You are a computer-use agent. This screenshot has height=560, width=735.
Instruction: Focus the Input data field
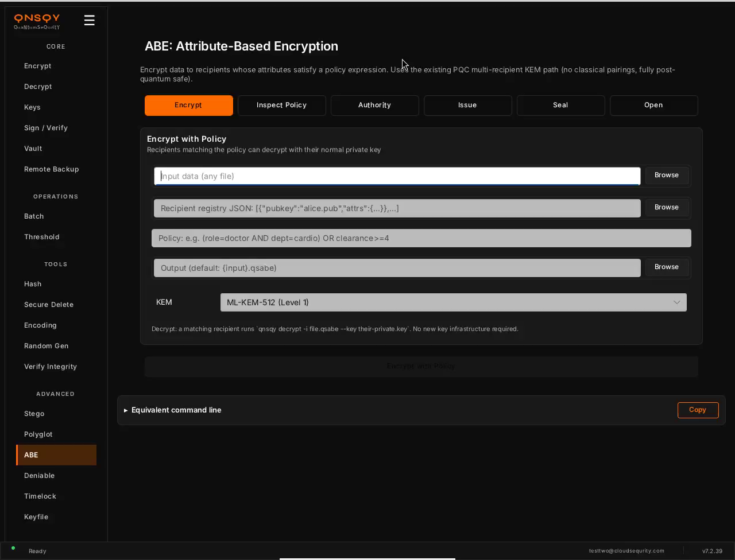(x=397, y=176)
